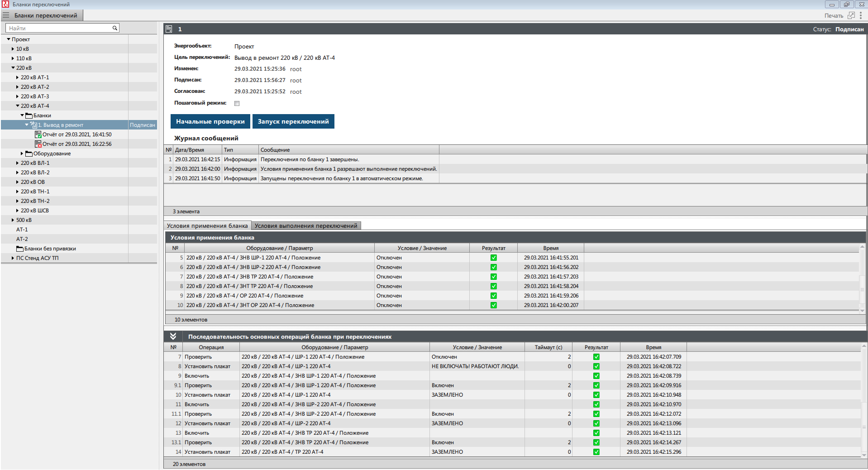This screenshot has width=868, height=470.
Task: Click the magnifier icon in the search field
Action: pyautogui.click(x=114, y=28)
